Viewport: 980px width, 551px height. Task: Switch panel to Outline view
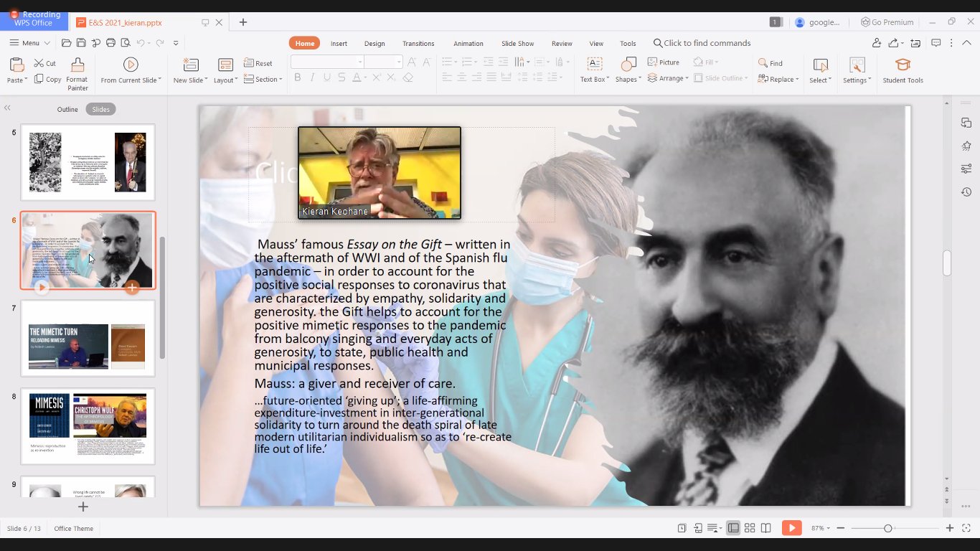pos(67,109)
